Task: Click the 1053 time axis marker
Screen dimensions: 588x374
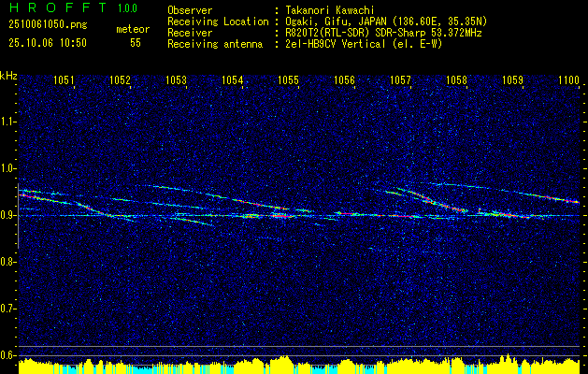Action: [x=176, y=80]
